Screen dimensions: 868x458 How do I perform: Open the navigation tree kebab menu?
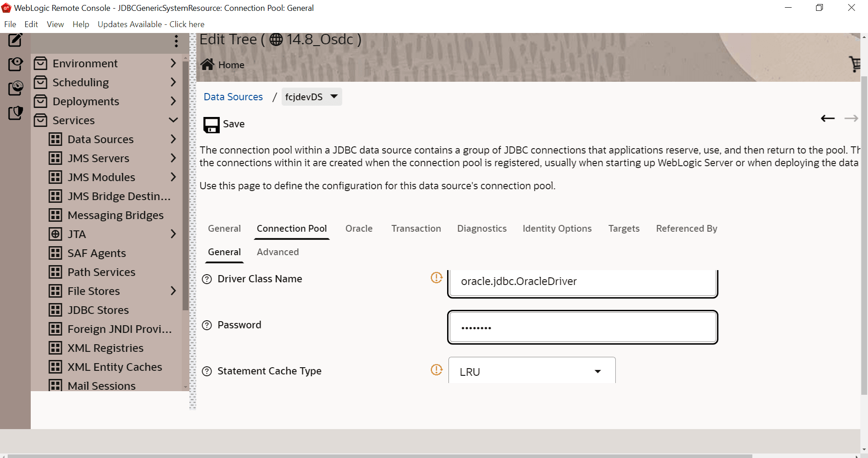176,42
